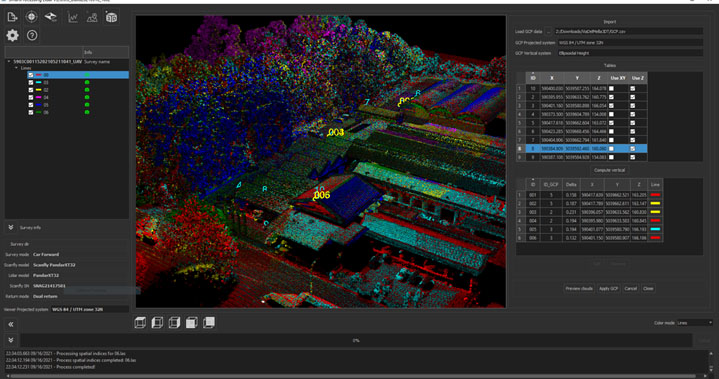The image size is (719, 379).
Task: Collapse the survey root tree node
Action: (9, 61)
